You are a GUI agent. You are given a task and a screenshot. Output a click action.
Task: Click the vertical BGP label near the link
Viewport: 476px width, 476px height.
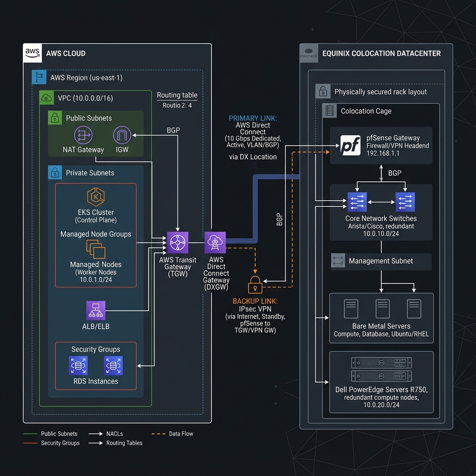click(x=279, y=219)
